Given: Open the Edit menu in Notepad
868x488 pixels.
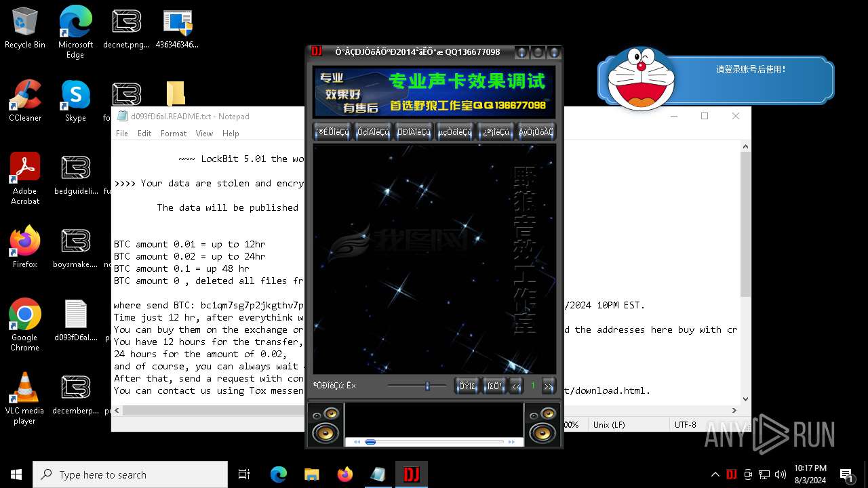Looking at the screenshot, I should coord(144,134).
